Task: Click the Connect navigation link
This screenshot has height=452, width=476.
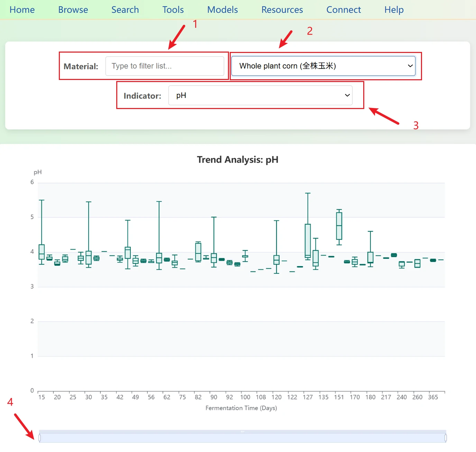Action: coord(344,10)
